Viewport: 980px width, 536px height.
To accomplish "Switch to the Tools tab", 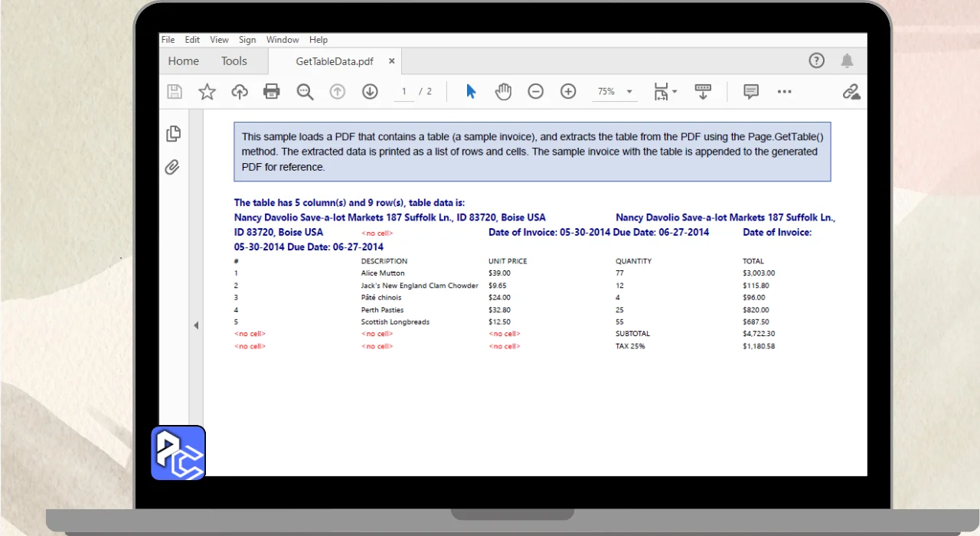I will [234, 61].
